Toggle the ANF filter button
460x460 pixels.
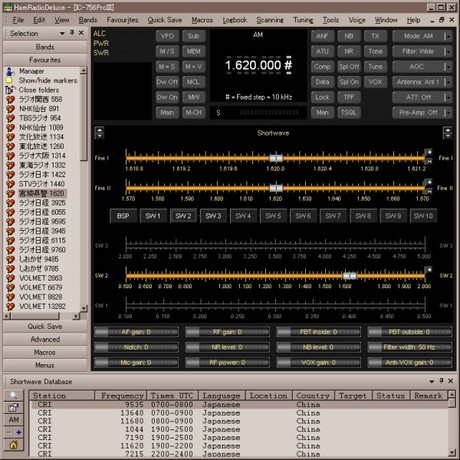coord(322,36)
